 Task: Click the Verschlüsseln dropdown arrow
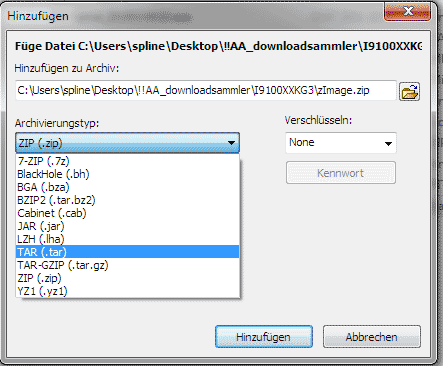[388, 144]
